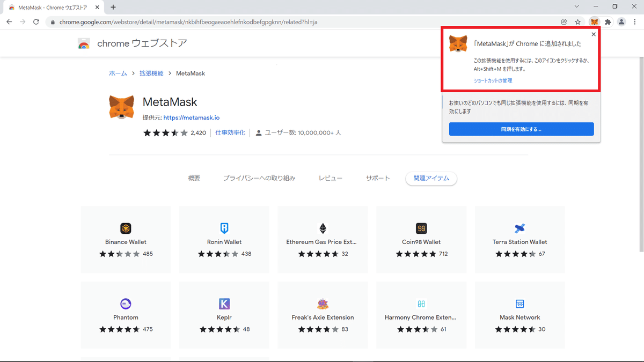The height and width of the screenshot is (362, 644).
Task: Click the Ethereum Gas Price Ext... title
Action: click(x=323, y=242)
